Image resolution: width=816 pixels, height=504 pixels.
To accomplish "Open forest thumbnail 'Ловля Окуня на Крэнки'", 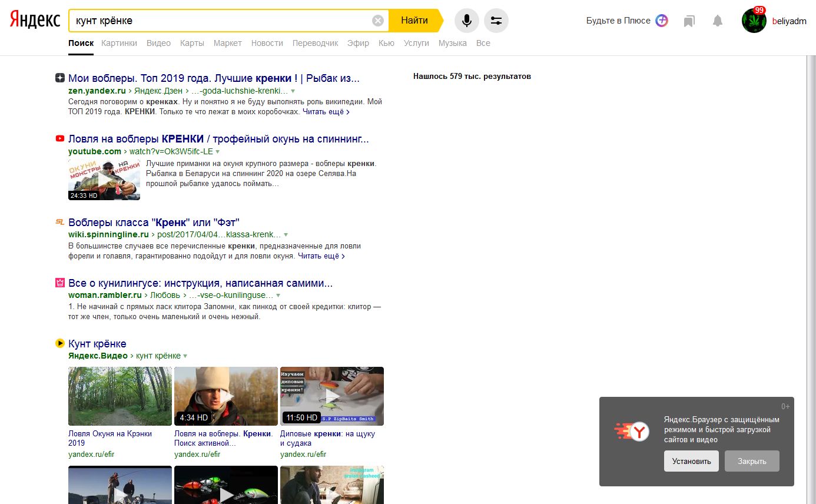I will (120, 396).
